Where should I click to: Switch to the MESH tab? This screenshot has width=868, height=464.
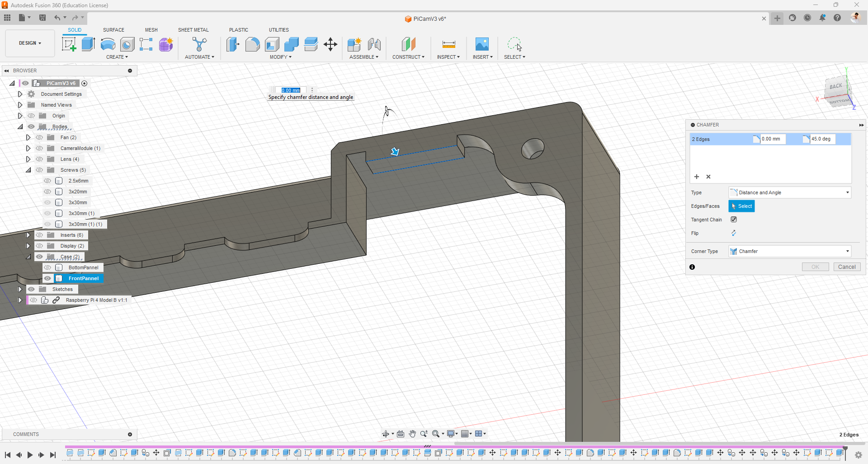coord(151,30)
